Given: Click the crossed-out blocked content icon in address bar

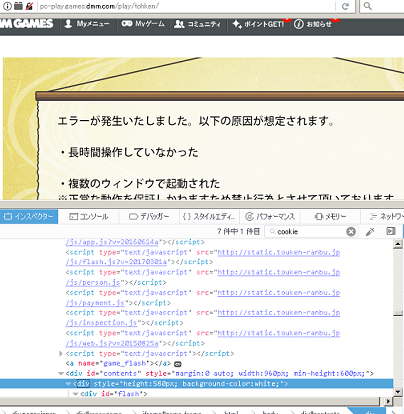Looking at the screenshot, I should (29, 6).
